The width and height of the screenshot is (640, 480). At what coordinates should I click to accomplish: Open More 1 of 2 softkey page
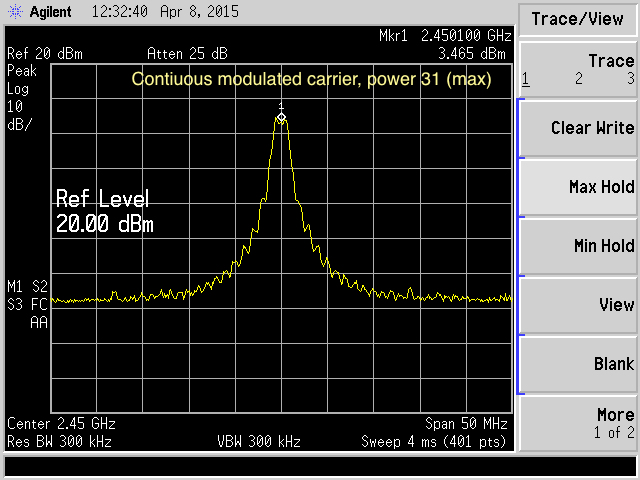[578, 423]
